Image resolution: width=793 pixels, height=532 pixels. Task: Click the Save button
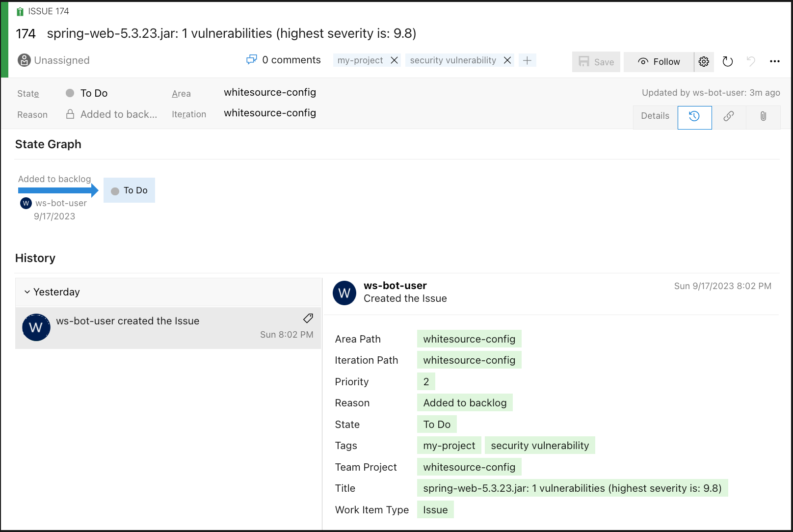tap(596, 62)
